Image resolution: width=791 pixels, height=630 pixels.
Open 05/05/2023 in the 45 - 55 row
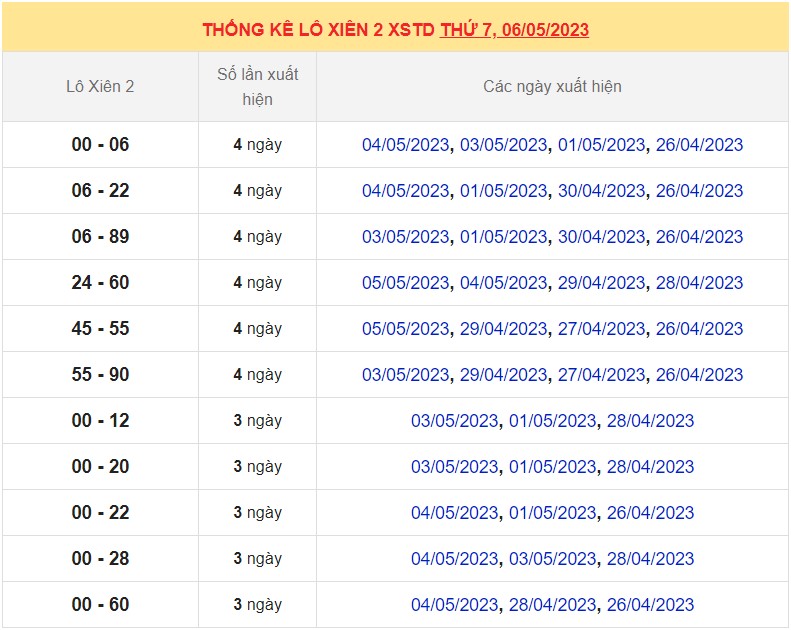[405, 329]
